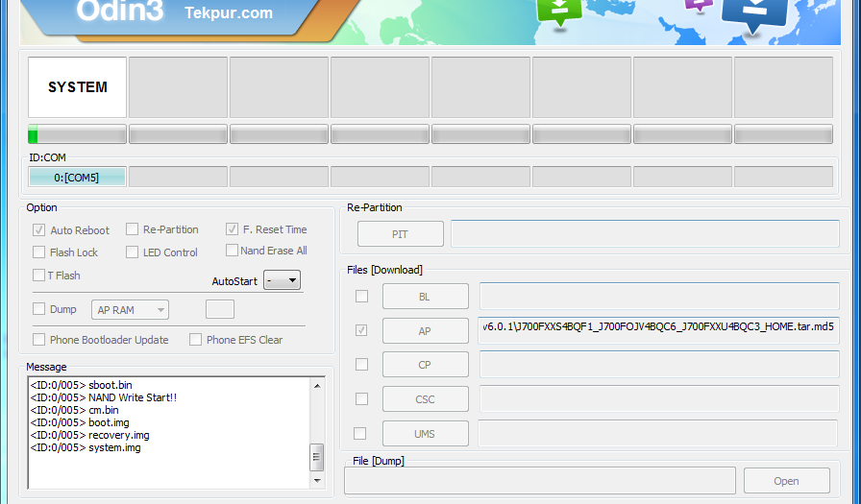Click the message log scrollbar thumb
Image resolution: width=861 pixels, height=504 pixels.
[x=317, y=457]
